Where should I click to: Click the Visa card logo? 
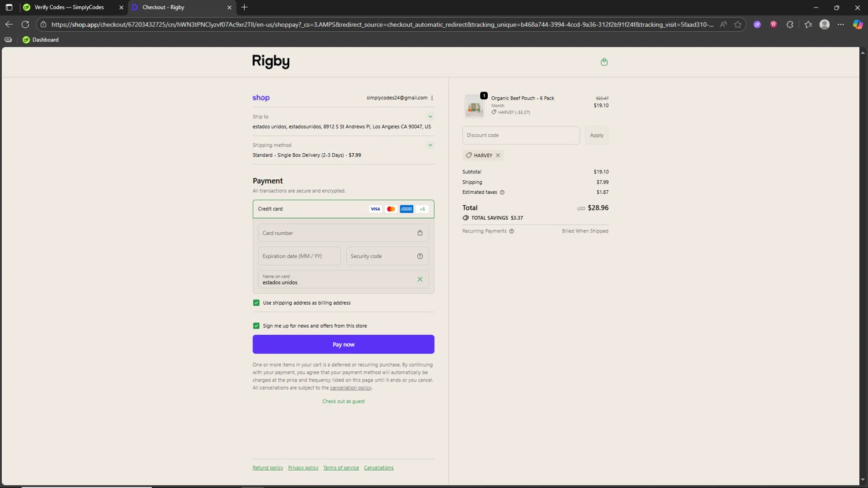pos(376,209)
